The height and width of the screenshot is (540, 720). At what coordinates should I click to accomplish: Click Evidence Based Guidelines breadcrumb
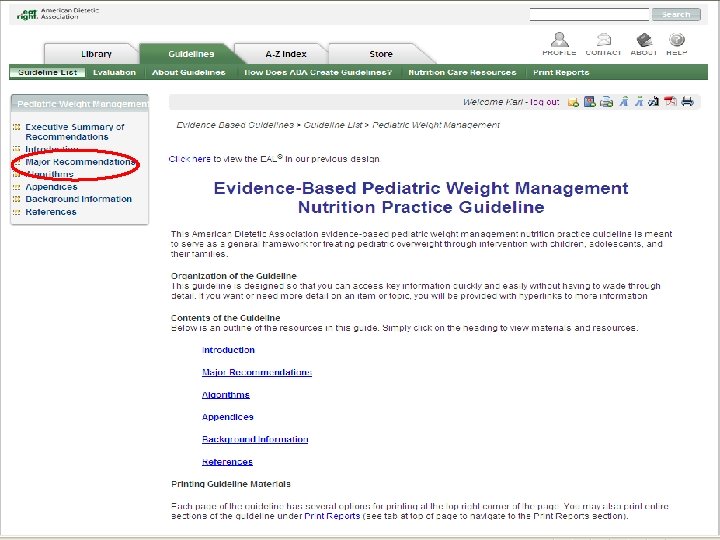235,125
